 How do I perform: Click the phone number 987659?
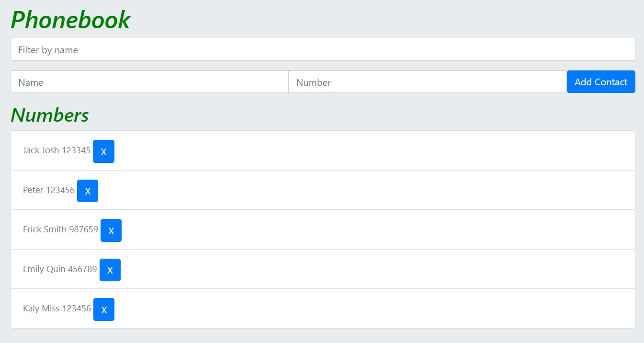point(83,229)
